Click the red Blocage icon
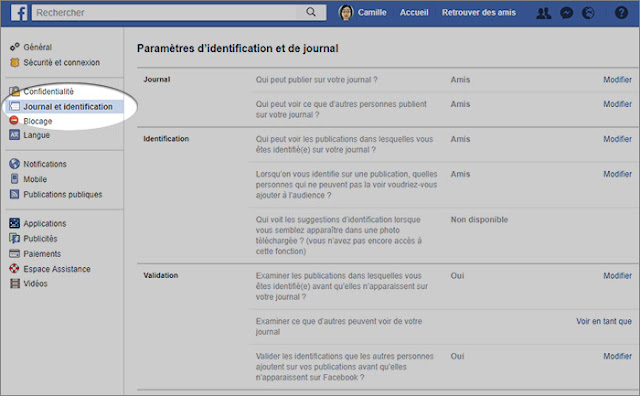The height and width of the screenshot is (396, 640). click(x=14, y=120)
